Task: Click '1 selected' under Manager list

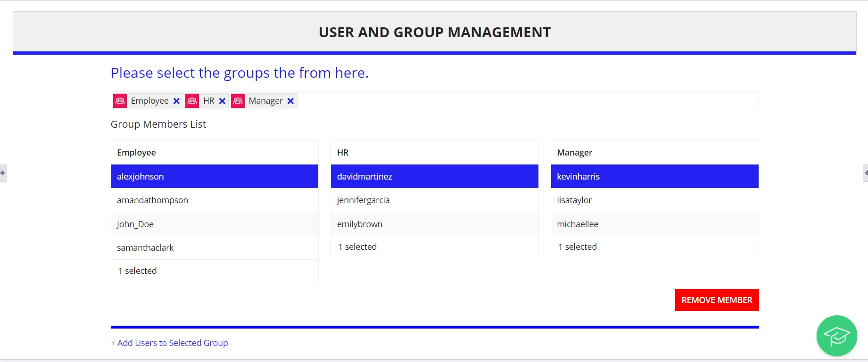Action: coord(578,247)
